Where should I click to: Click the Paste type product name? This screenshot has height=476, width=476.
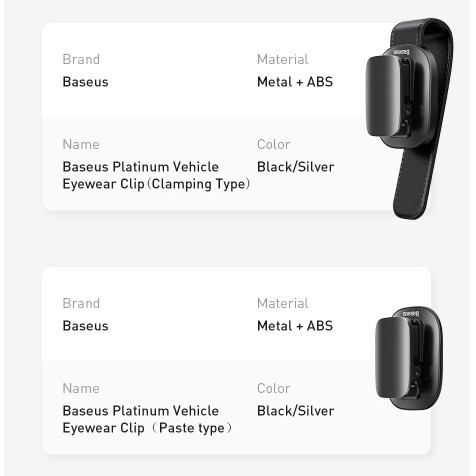pos(147,419)
